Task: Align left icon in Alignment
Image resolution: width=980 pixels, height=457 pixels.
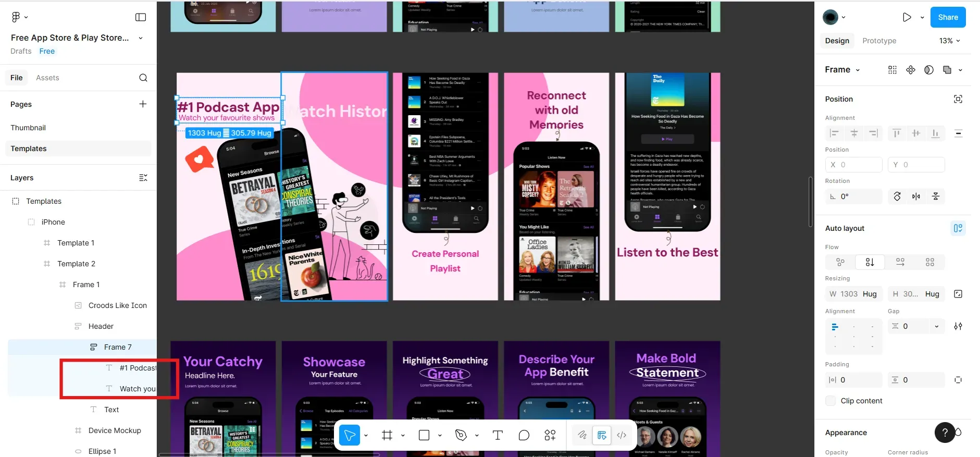Action: (x=834, y=133)
